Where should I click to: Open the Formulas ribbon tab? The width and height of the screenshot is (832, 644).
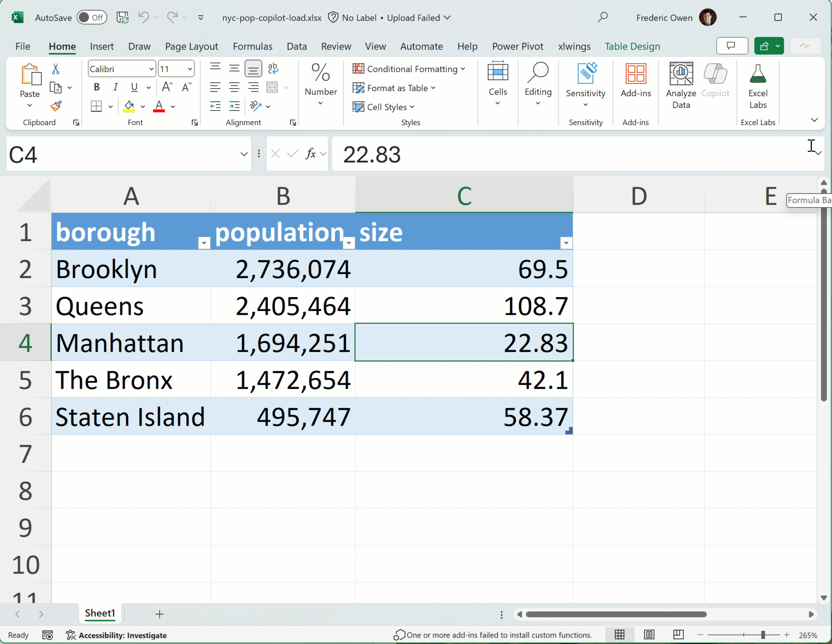252,46
